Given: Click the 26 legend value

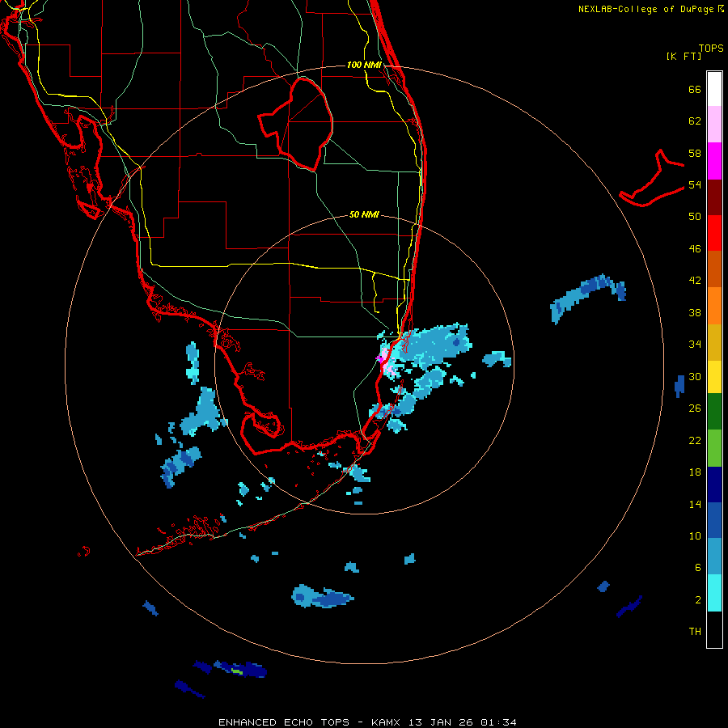Looking at the screenshot, I should tap(695, 408).
